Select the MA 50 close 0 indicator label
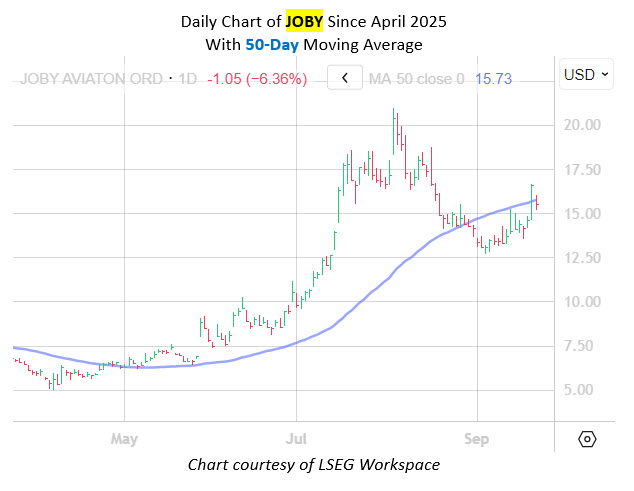 416,78
